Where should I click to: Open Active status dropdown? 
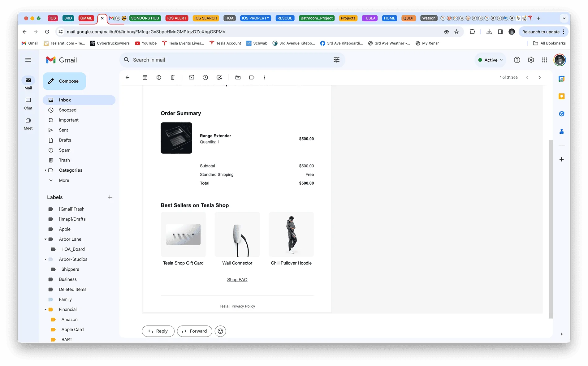[490, 60]
